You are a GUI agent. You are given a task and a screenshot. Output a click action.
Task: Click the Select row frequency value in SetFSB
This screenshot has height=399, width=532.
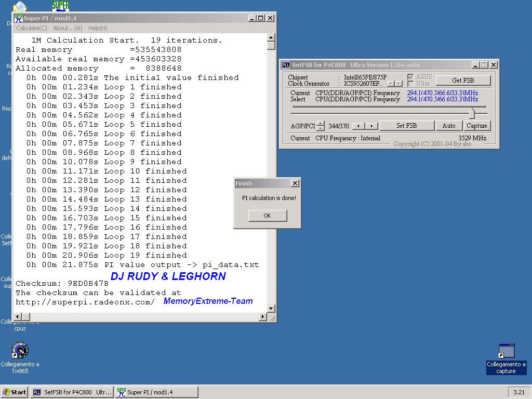coord(443,99)
